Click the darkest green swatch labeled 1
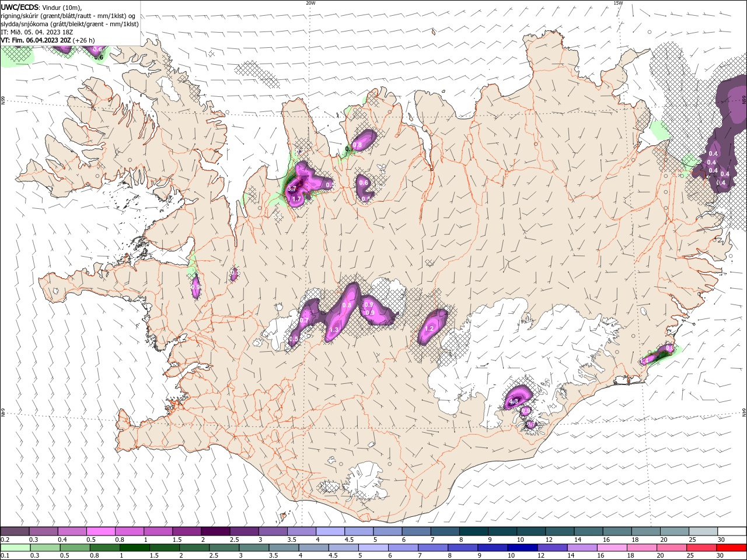Image resolution: width=747 pixels, height=560 pixels. pyautogui.click(x=135, y=548)
